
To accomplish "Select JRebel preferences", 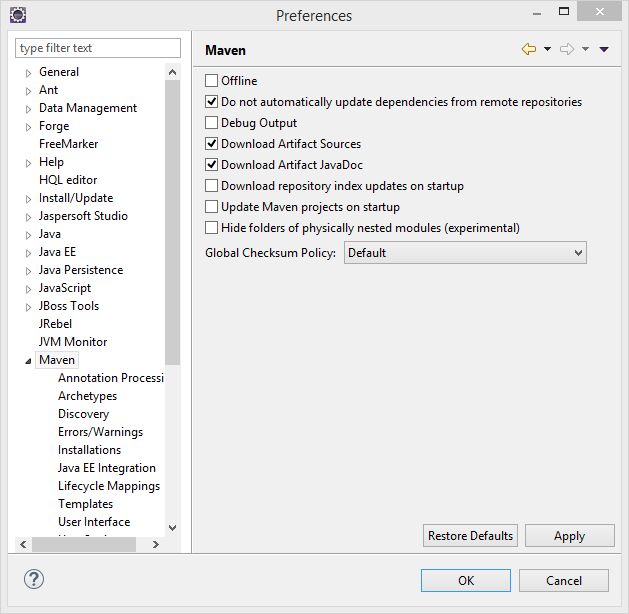I will [x=55, y=324].
